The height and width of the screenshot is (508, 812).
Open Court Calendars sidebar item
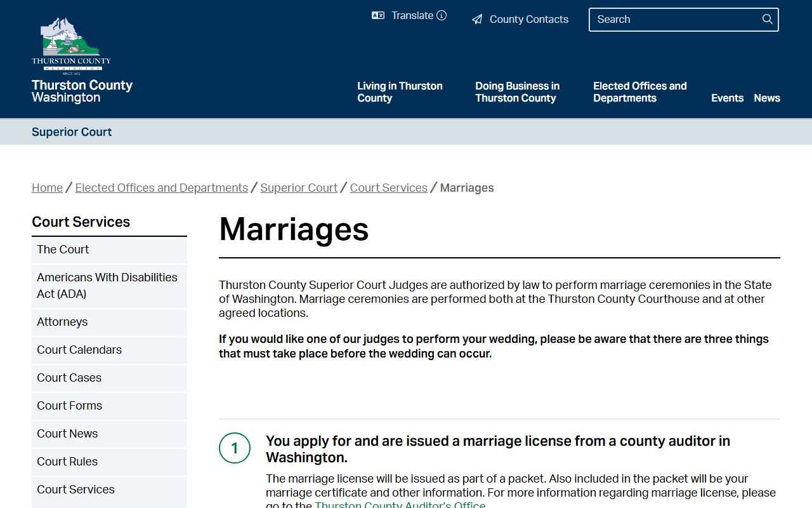[109, 350]
